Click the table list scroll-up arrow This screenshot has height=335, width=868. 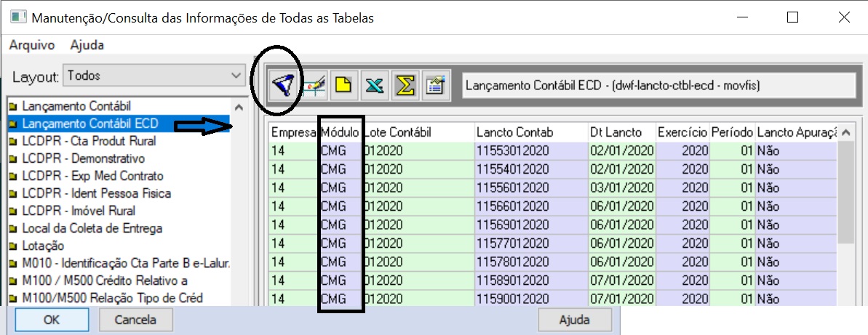pyautogui.click(x=239, y=108)
